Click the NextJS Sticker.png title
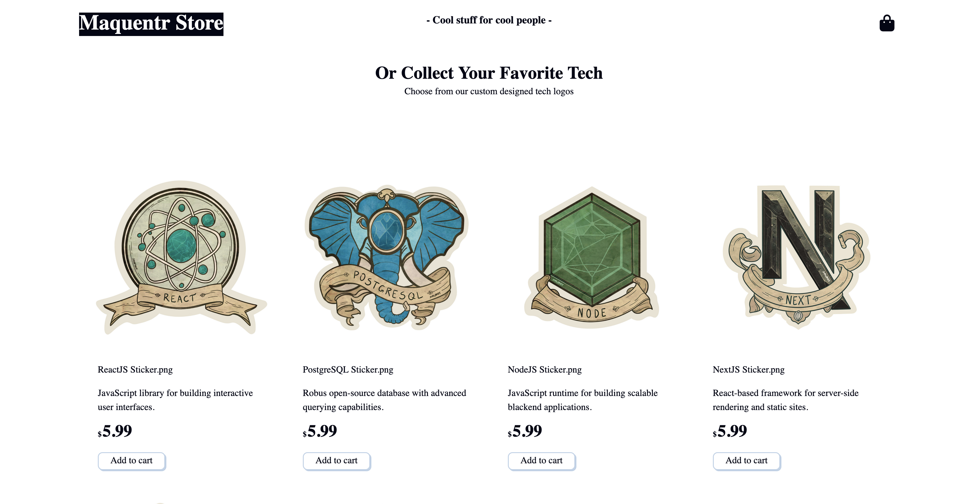The height and width of the screenshot is (504, 980). click(748, 369)
